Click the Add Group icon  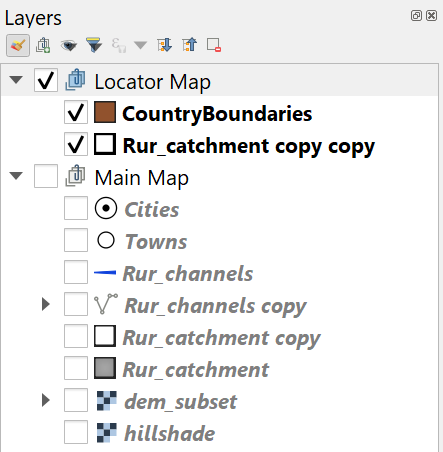(43, 45)
